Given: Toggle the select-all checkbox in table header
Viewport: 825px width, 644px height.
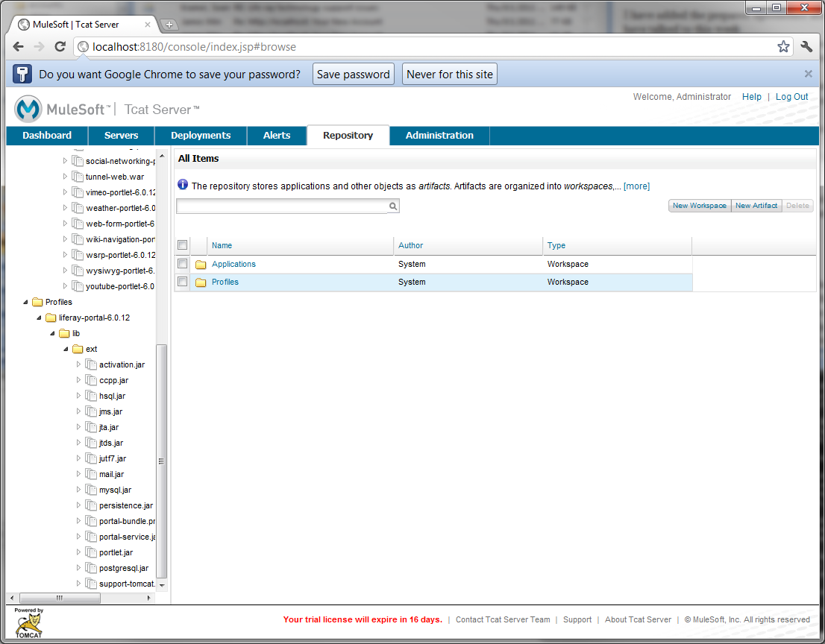Looking at the screenshot, I should coord(183,245).
